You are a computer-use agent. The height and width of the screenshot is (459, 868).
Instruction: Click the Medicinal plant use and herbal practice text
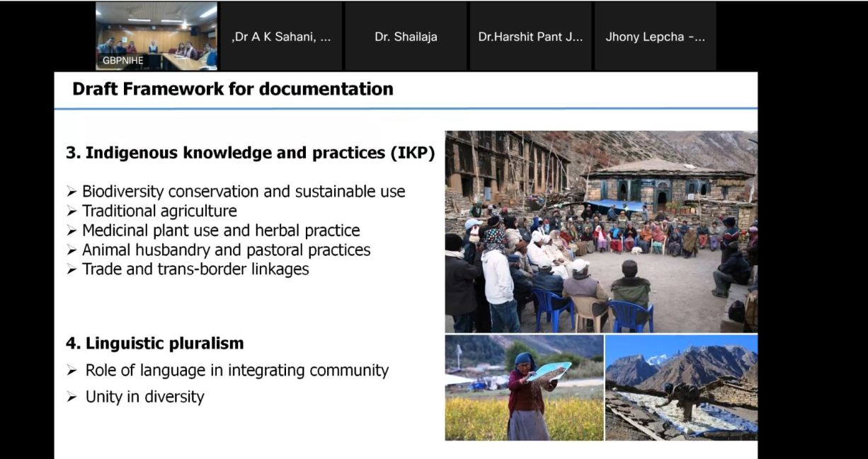click(x=221, y=231)
